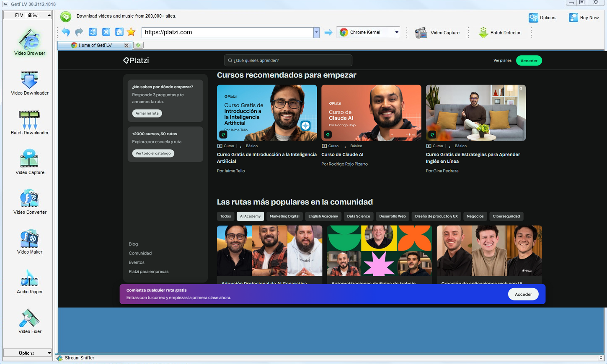Select the Home of GetFLV tab
Screen dimensions: 607x364
95,45
